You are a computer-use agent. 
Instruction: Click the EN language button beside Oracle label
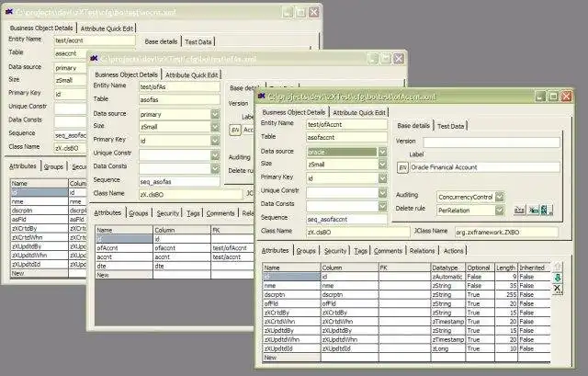402,167
